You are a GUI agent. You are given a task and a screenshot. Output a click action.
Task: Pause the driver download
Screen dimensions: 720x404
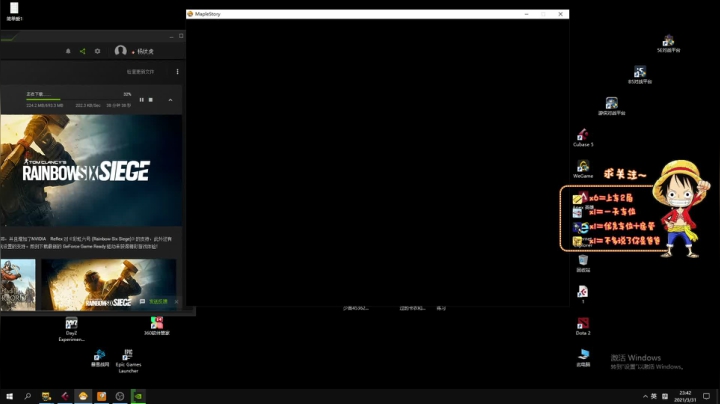tap(141, 100)
